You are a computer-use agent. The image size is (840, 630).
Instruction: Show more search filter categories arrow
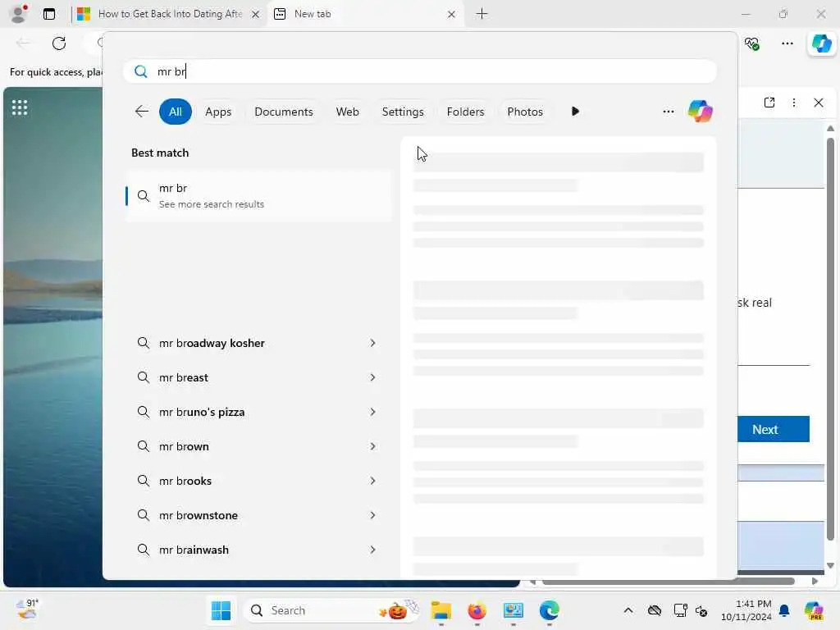575,112
